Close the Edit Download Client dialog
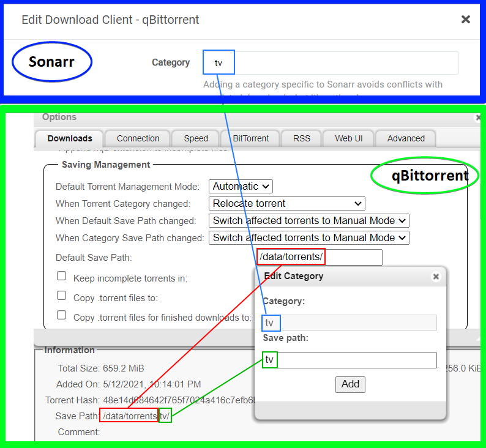Screen dimensions: 486x448 click(465, 20)
